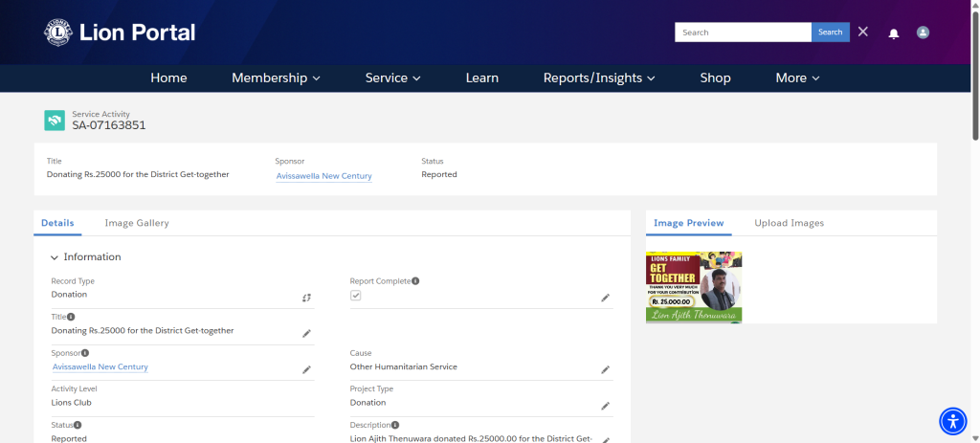This screenshot has width=980, height=443.
Task: Collapse the Information section
Action: click(55, 257)
